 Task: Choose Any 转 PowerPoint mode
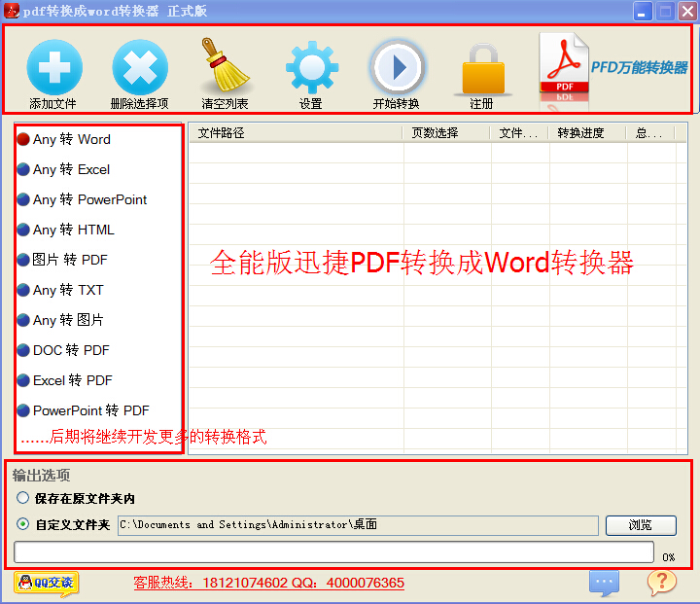[82, 199]
